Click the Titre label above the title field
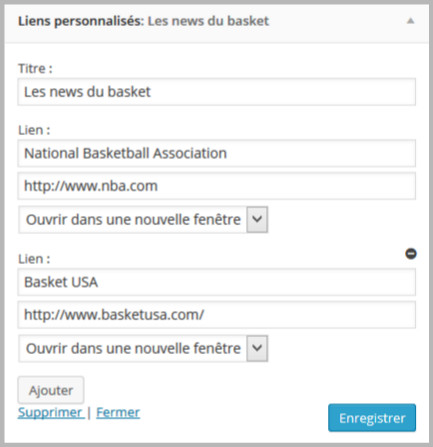This screenshot has width=433, height=447. (x=35, y=69)
